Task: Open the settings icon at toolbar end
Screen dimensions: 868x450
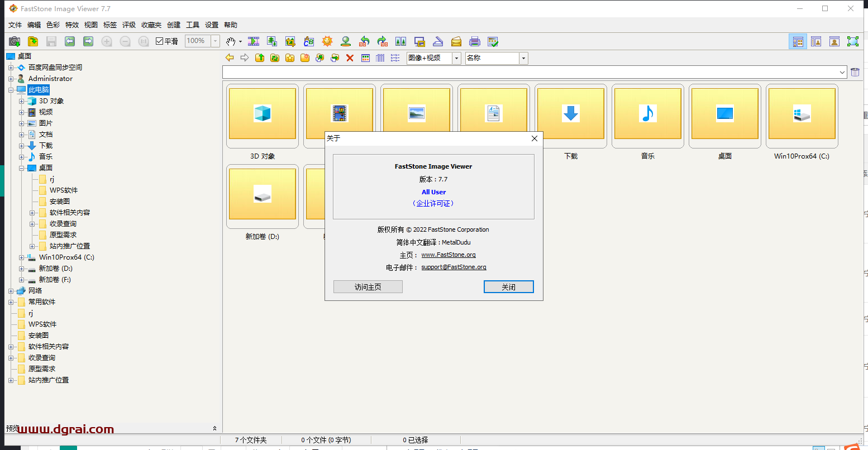Action: coord(493,41)
